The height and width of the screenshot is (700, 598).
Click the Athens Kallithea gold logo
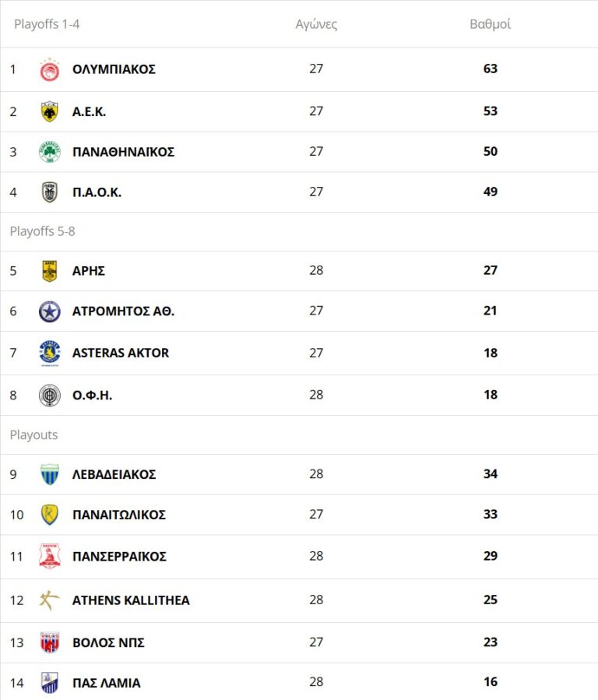coord(50,600)
